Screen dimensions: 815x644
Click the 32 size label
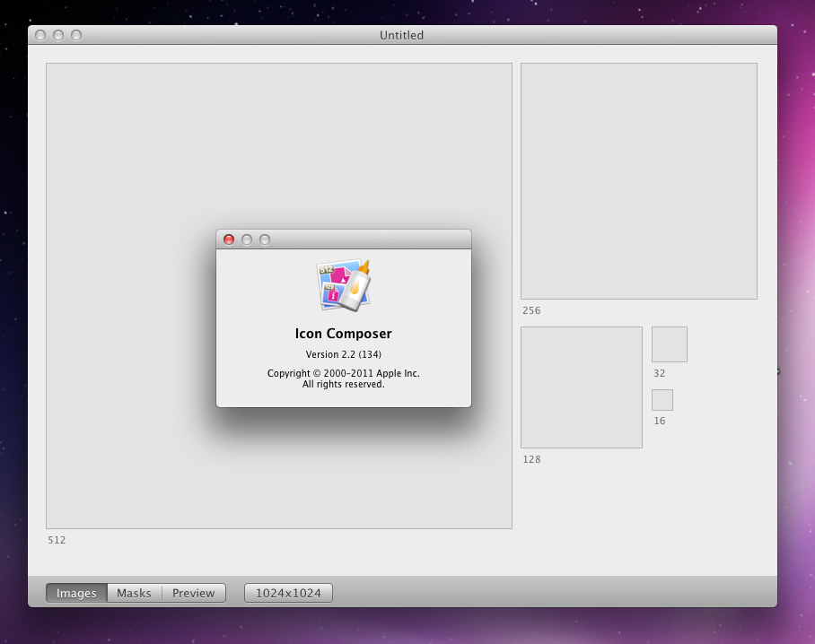tap(660, 373)
